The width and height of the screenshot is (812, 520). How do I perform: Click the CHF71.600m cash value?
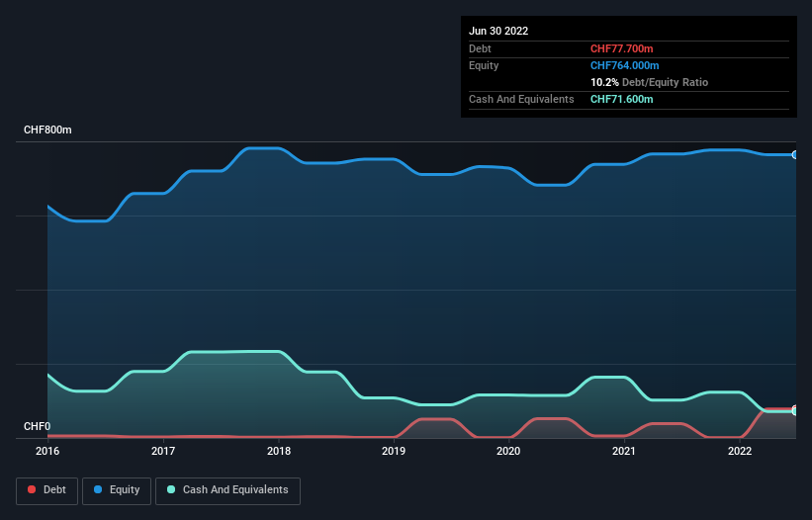click(x=621, y=99)
